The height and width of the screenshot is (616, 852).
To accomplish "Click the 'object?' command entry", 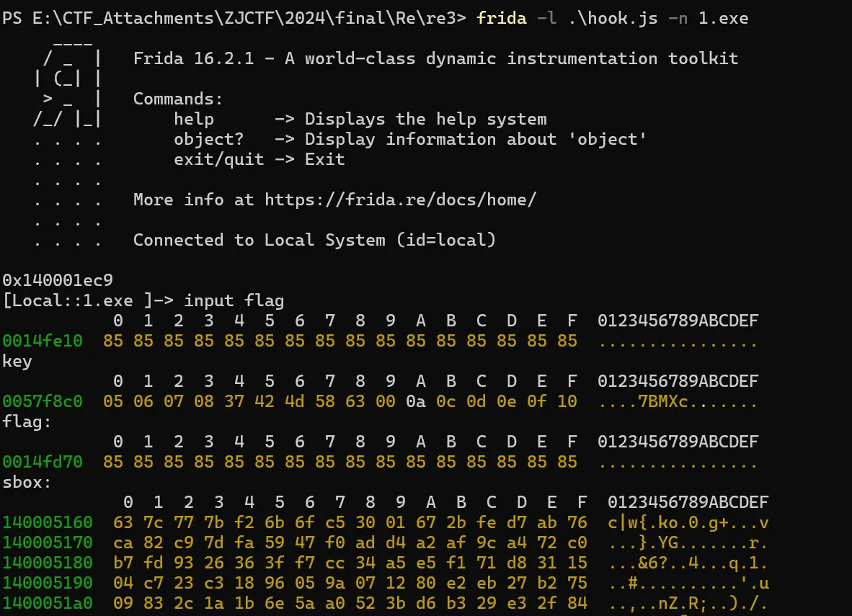I will click(208, 139).
